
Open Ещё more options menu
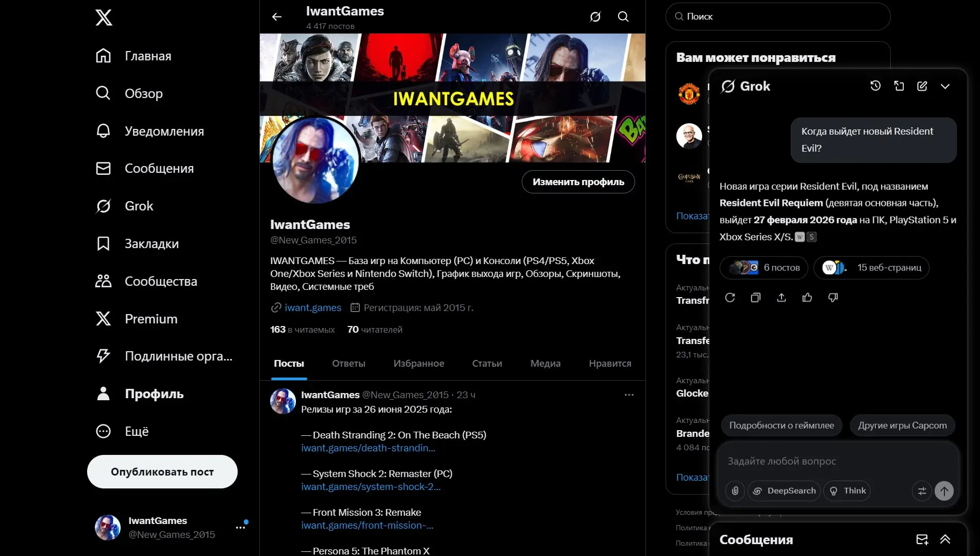(122, 431)
